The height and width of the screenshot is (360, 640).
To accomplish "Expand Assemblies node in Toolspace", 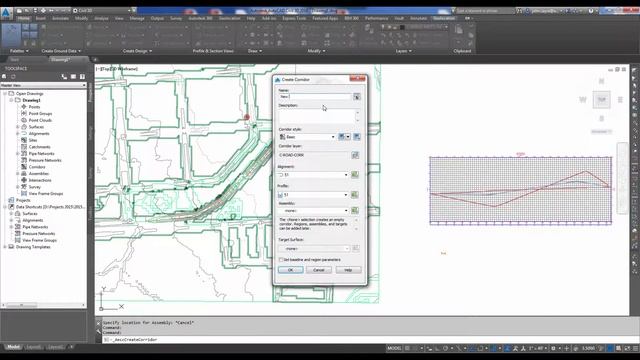I will click(18, 173).
